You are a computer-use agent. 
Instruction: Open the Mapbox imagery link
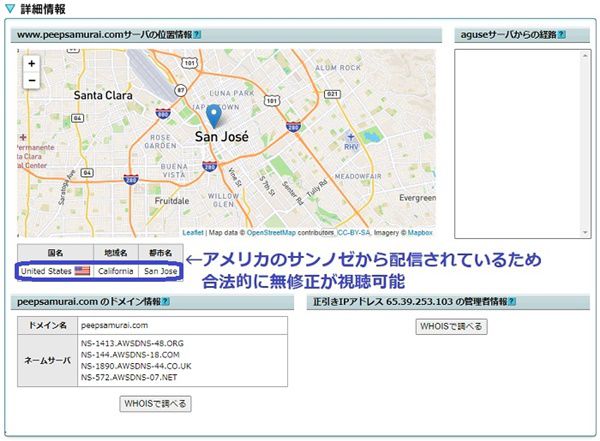(x=420, y=232)
